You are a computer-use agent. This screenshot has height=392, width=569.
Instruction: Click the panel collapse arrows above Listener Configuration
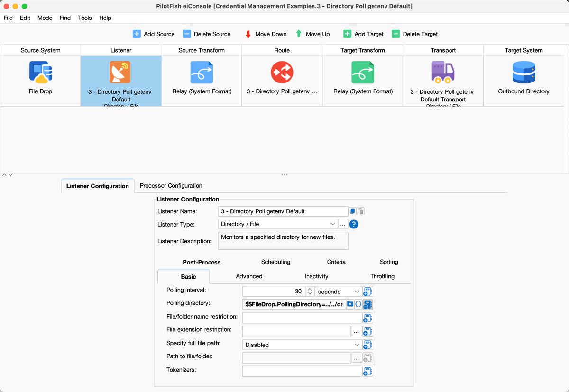pos(7,175)
